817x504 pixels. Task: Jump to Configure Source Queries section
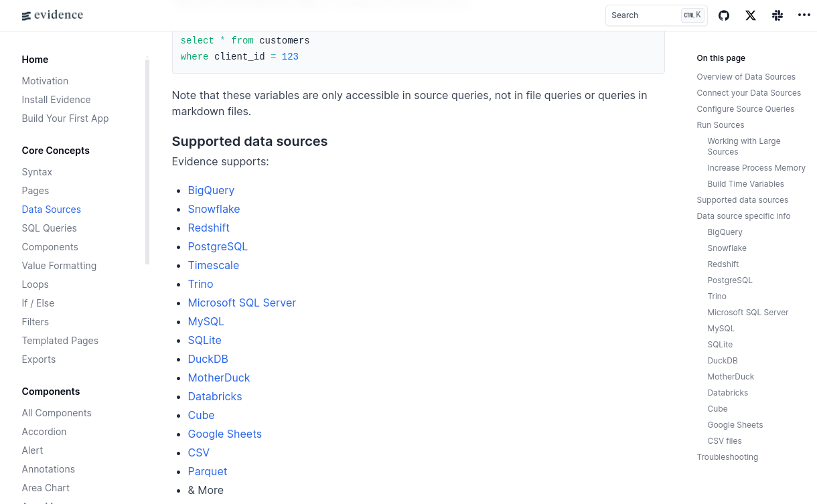pyautogui.click(x=745, y=109)
